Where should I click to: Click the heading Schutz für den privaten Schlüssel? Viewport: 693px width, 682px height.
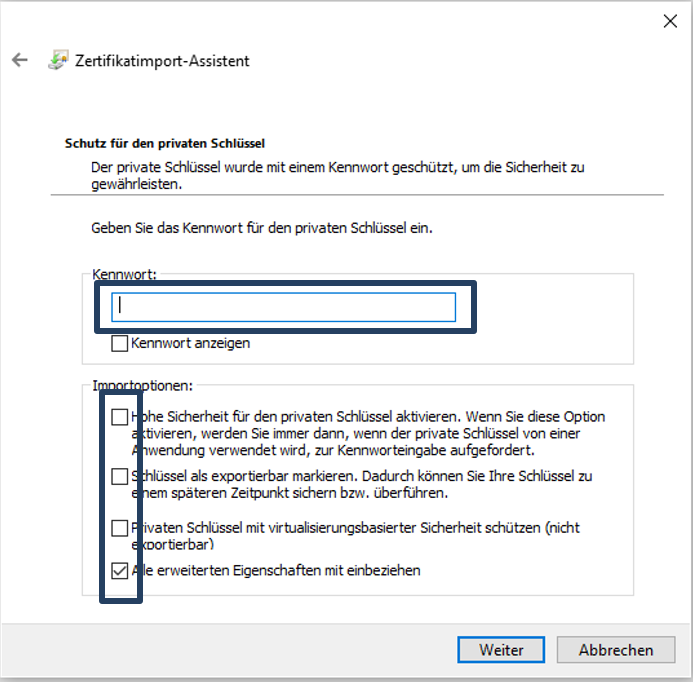pyautogui.click(x=164, y=144)
